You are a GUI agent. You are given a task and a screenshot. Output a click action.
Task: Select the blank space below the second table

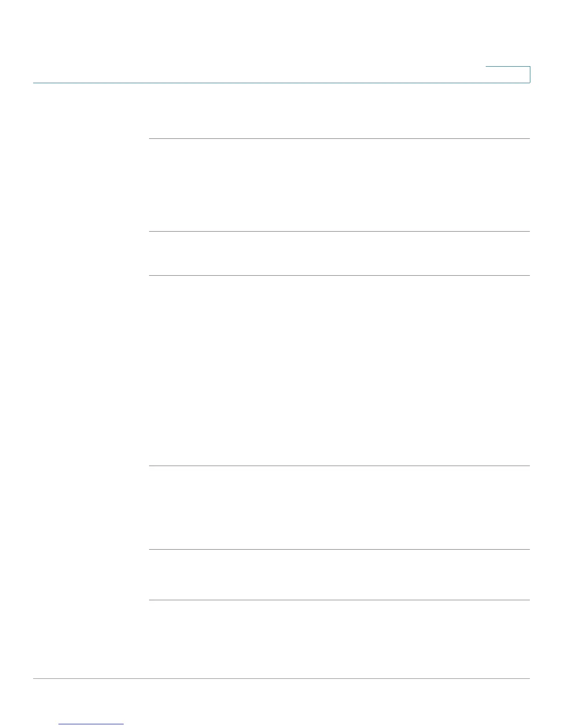(x=339, y=639)
